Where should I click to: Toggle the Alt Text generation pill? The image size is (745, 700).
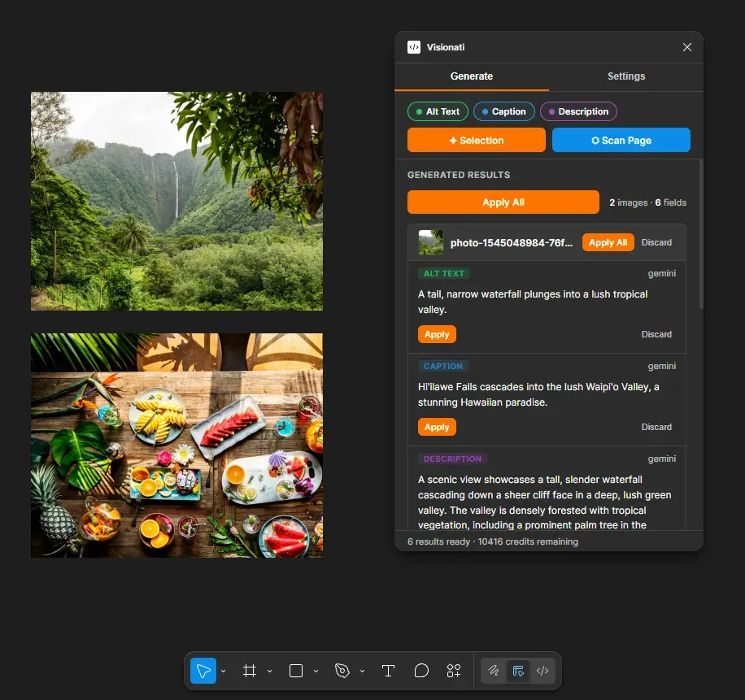437,111
